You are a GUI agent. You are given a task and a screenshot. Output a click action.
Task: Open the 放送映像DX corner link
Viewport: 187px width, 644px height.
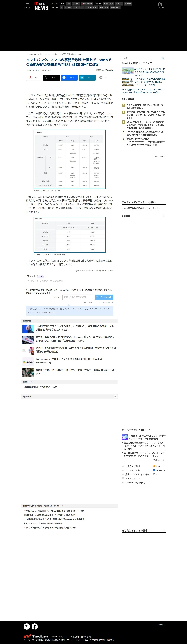115,8
